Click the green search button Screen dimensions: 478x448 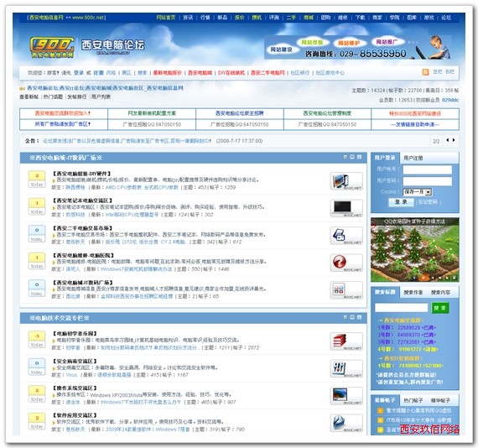click(440, 308)
